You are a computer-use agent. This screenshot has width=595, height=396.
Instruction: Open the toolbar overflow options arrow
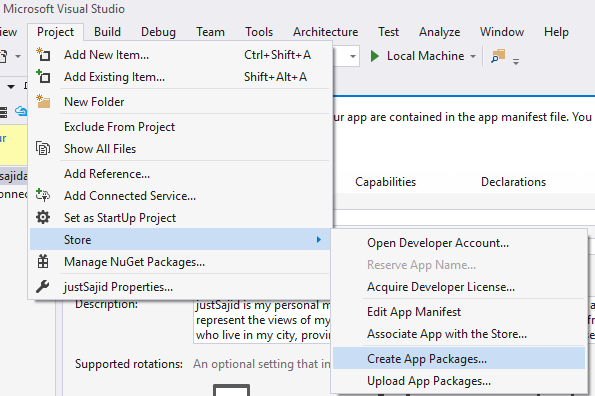pos(516,61)
